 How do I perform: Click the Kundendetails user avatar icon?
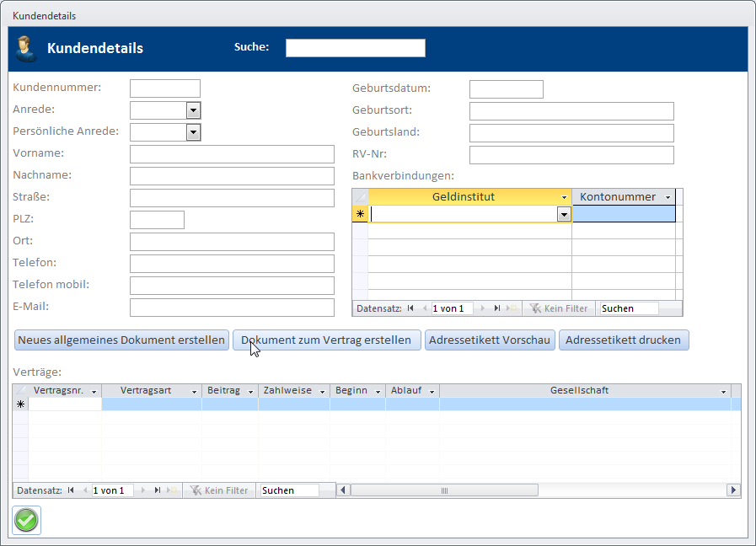pos(26,48)
